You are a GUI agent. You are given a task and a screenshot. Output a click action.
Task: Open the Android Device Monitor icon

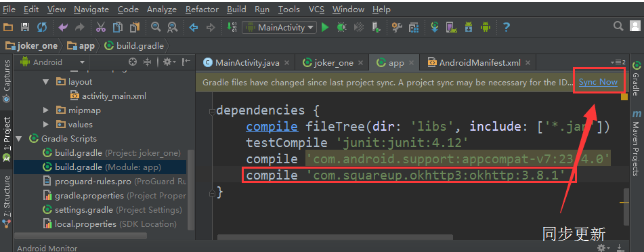click(486, 27)
